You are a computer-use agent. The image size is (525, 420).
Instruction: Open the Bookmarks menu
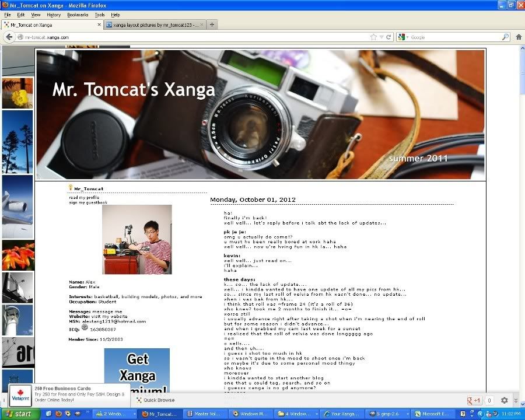[x=78, y=15]
